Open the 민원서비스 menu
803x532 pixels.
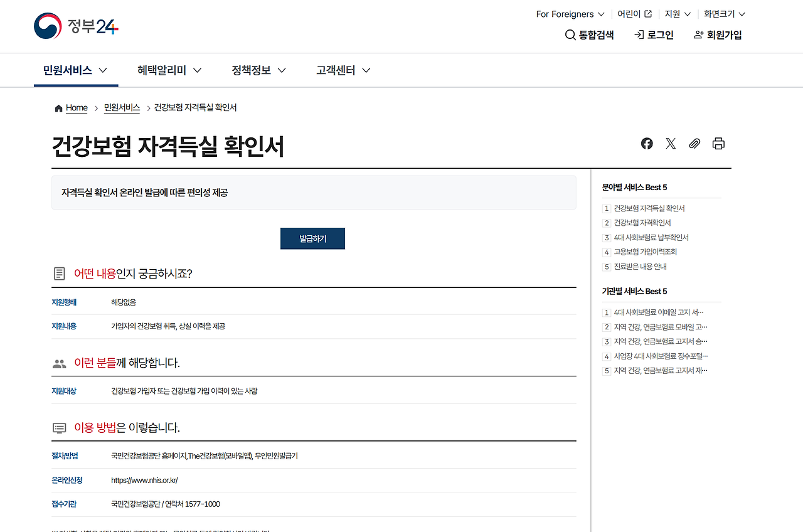click(x=76, y=70)
